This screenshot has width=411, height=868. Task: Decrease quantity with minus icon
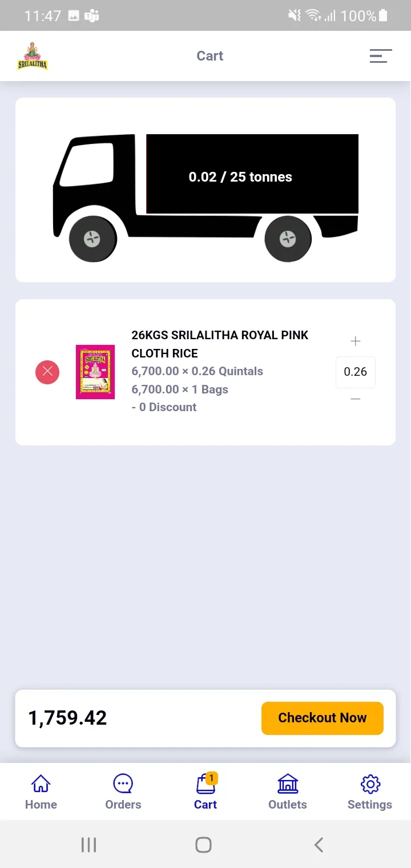pyautogui.click(x=355, y=399)
